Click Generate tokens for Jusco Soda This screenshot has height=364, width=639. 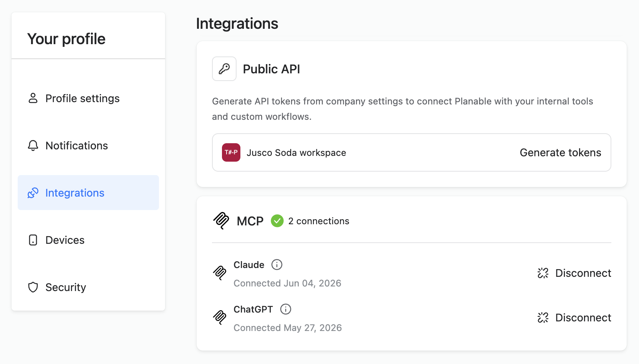pos(560,152)
